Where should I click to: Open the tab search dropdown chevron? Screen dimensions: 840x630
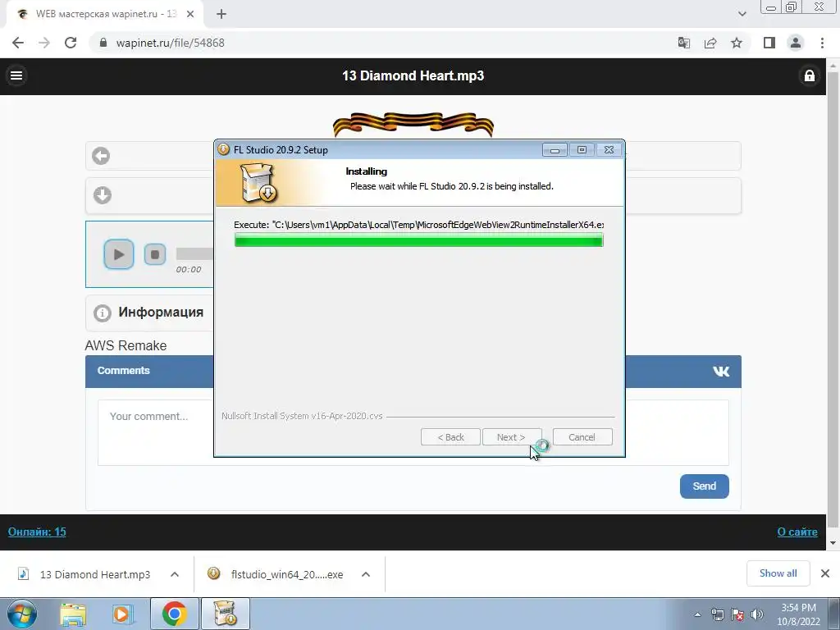(x=742, y=15)
